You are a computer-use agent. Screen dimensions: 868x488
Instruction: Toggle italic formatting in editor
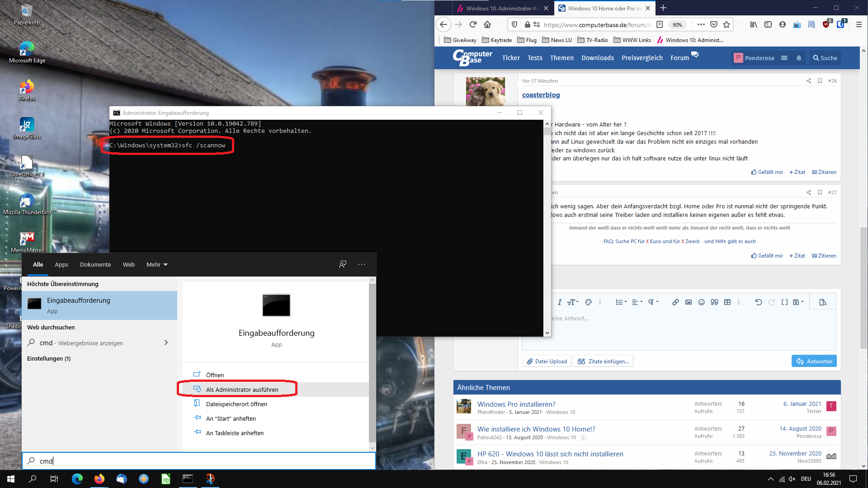click(x=559, y=302)
